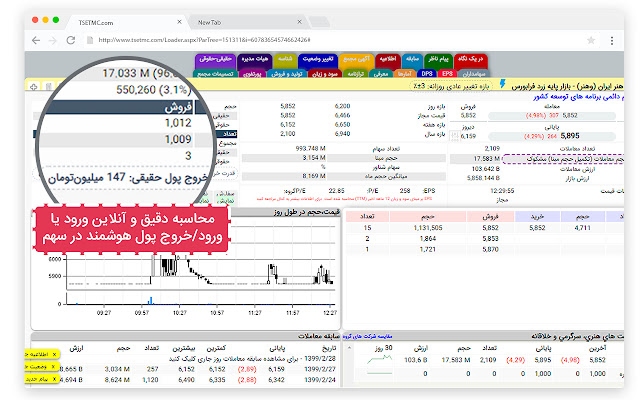The image size is (640, 400).
Task: Open the معرفی tab
Action: pos(381,74)
